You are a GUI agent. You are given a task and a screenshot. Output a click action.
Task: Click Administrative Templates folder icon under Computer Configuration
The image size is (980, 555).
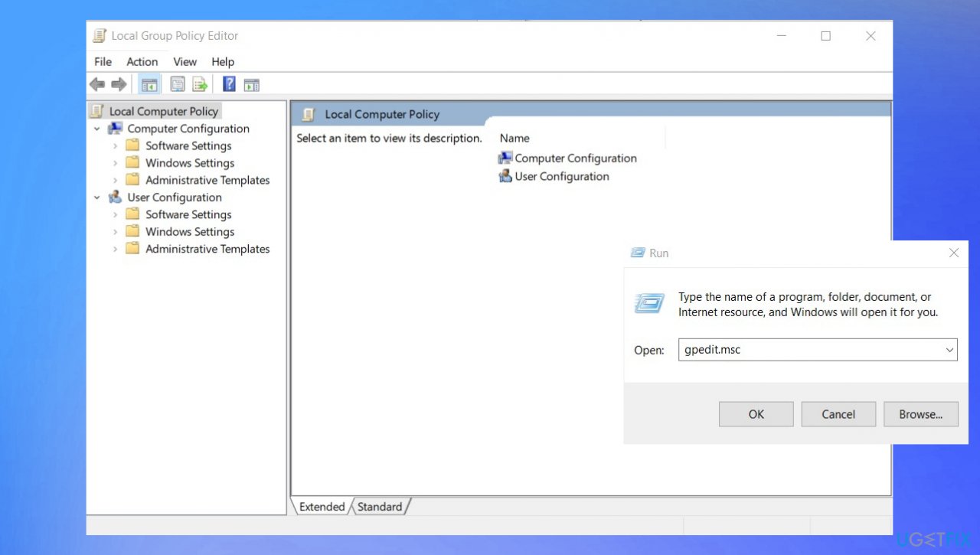pos(132,180)
